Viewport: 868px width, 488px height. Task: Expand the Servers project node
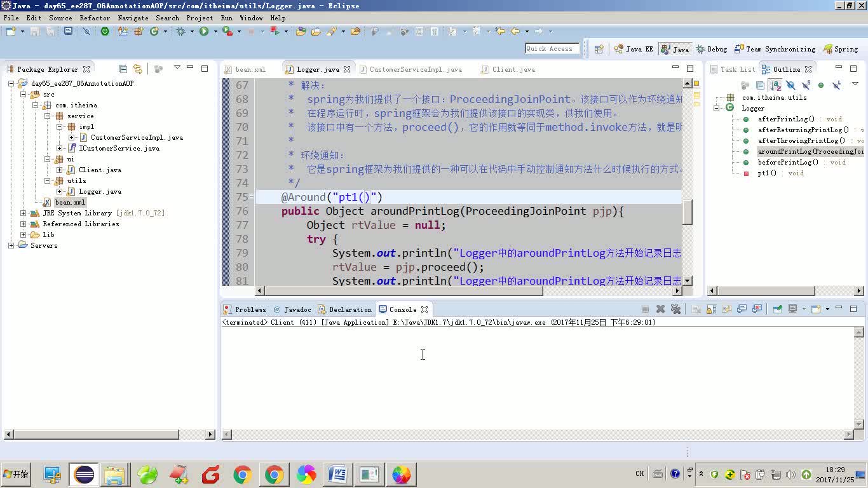pos(11,245)
